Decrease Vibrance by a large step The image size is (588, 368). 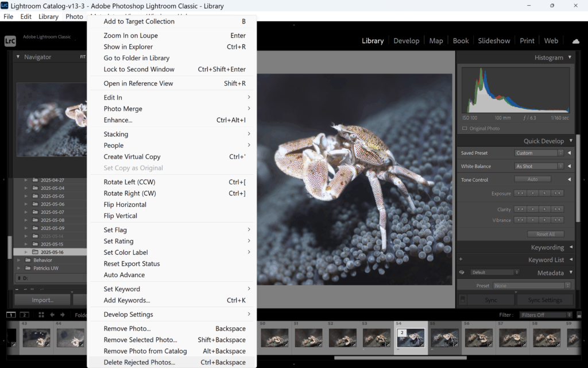[520, 220]
